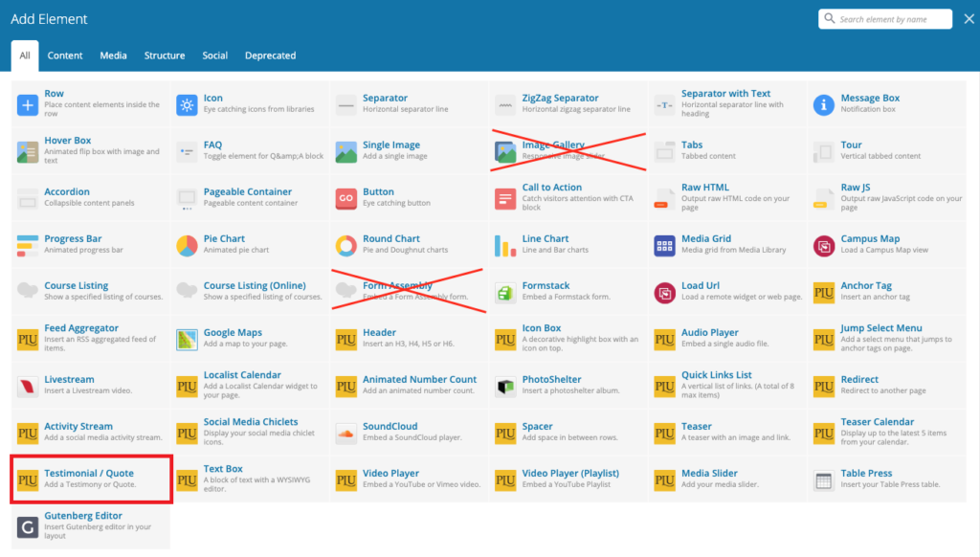Screen dimensions: 980x557
Task: Choose the Call to Action element
Action: [568, 198]
